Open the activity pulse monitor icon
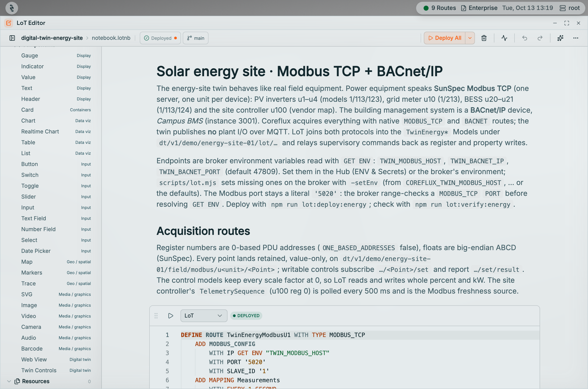Image resolution: width=588 pixels, height=389 pixels. [504, 38]
